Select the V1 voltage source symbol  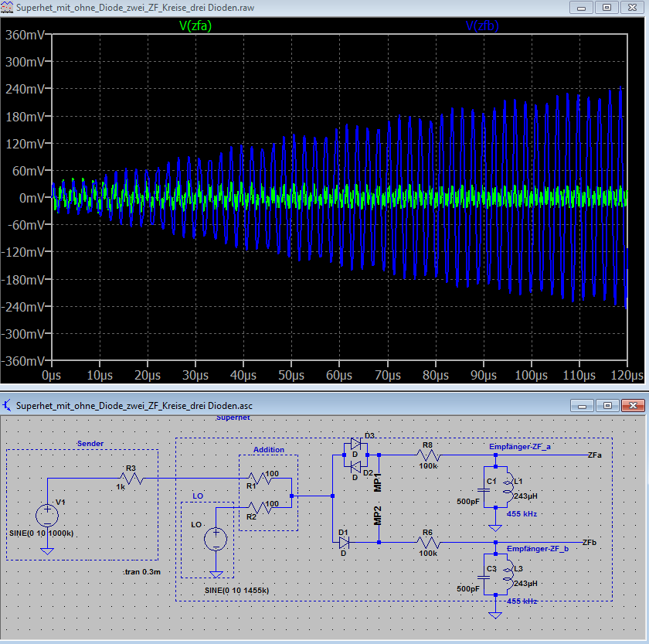pos(47,516)
